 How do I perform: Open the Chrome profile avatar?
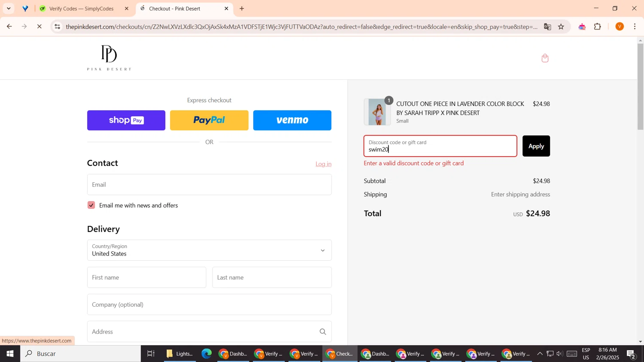pyautogui.click(x=620, y=27)
